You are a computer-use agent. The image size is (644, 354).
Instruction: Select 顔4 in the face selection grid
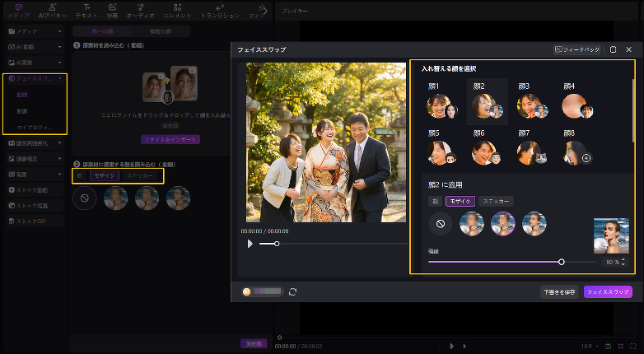pyautogui.click(x=576, y=105)
